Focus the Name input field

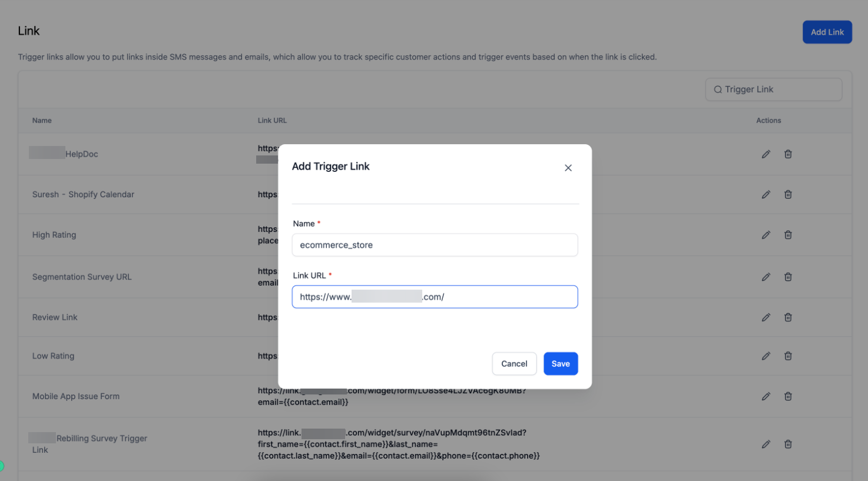point(435,245)
